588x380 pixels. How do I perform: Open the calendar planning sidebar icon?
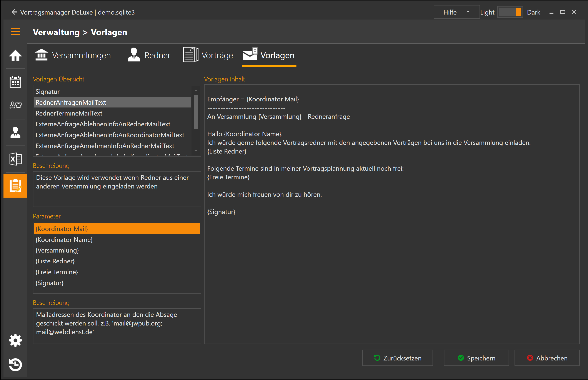pyautogui.click(x=15, y=82)
